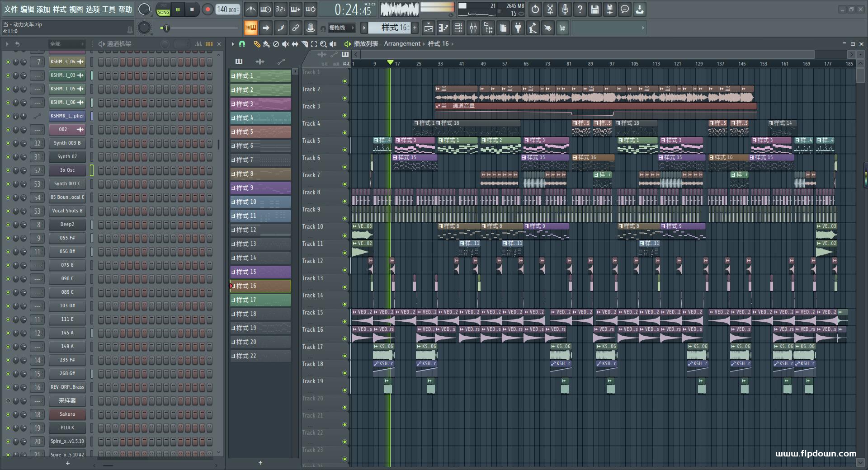The image size is (868, 470).
Task: Toggle typing keyboard to piano icon
Action: pyautogui.click(x=251, y=28)
